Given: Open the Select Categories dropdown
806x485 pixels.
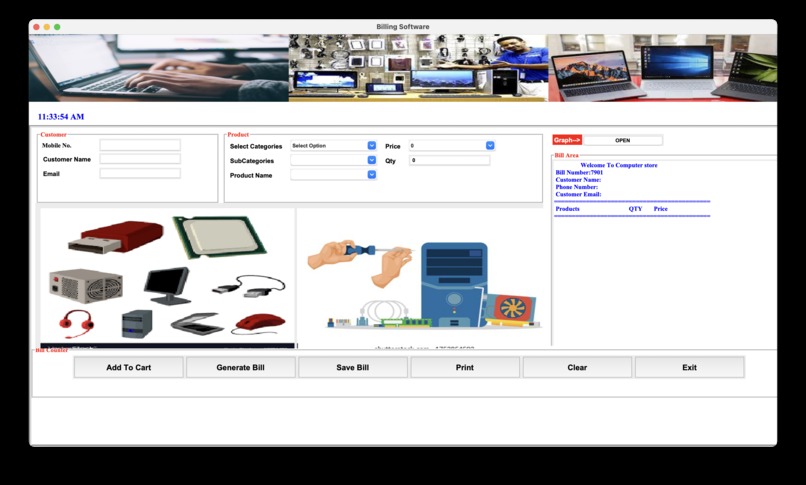Looking at the screenshot, I should [334, 146].
